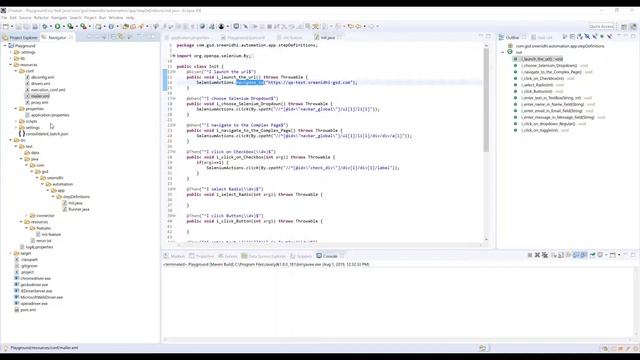Maximize the editor area icon

click(x=489, y=36)
